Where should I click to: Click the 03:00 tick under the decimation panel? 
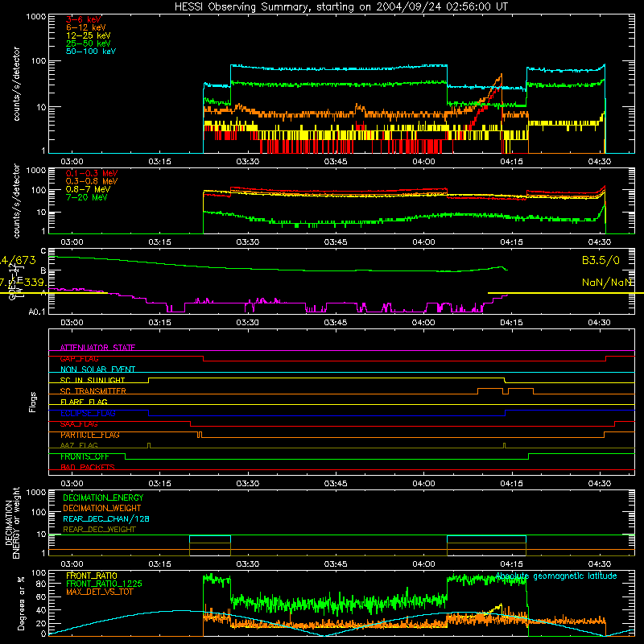tap(72, 564)
